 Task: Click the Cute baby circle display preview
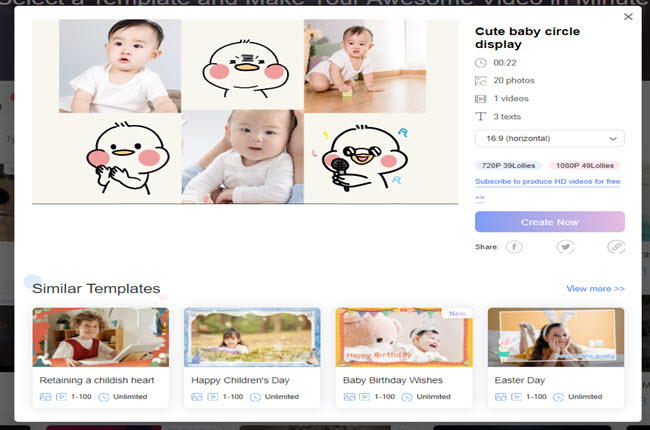[230, 110]
